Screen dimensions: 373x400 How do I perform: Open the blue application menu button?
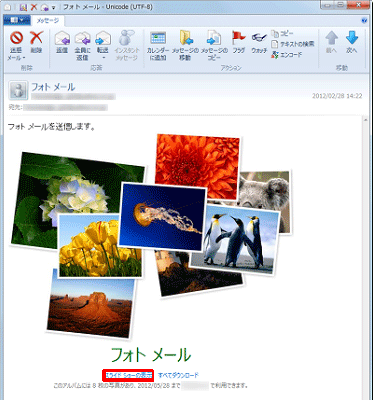[x=17, y=20]
